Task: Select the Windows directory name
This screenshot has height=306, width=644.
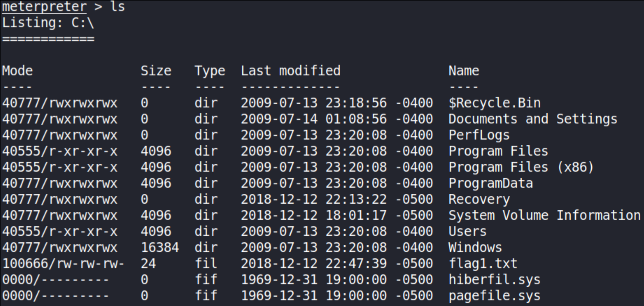Action: pyautogui.click(x=475, y=247)
